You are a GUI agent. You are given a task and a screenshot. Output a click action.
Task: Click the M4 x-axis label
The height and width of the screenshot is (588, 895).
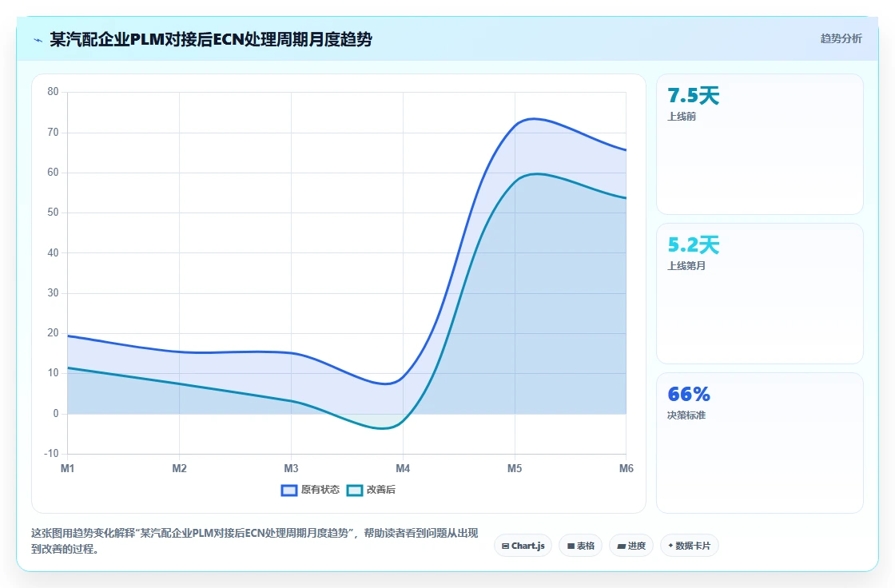(x=403, y=469)
